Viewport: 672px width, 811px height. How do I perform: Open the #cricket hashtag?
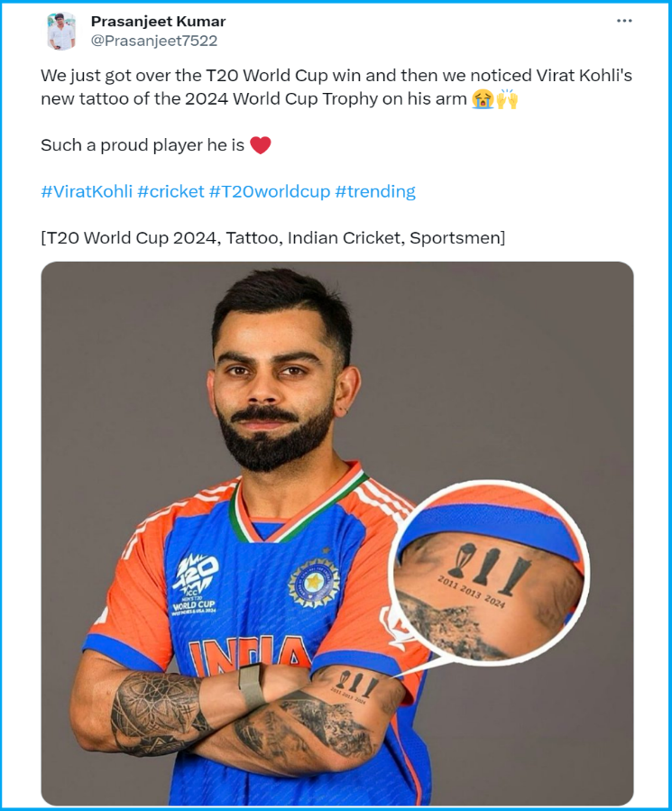coord(170,191)
